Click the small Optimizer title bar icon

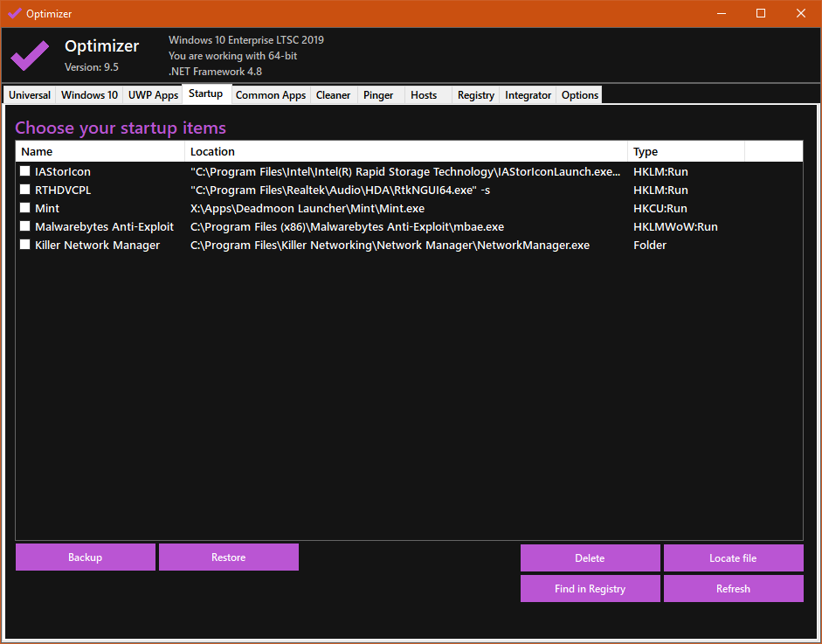pyautogui.click(x=14, y=14)
